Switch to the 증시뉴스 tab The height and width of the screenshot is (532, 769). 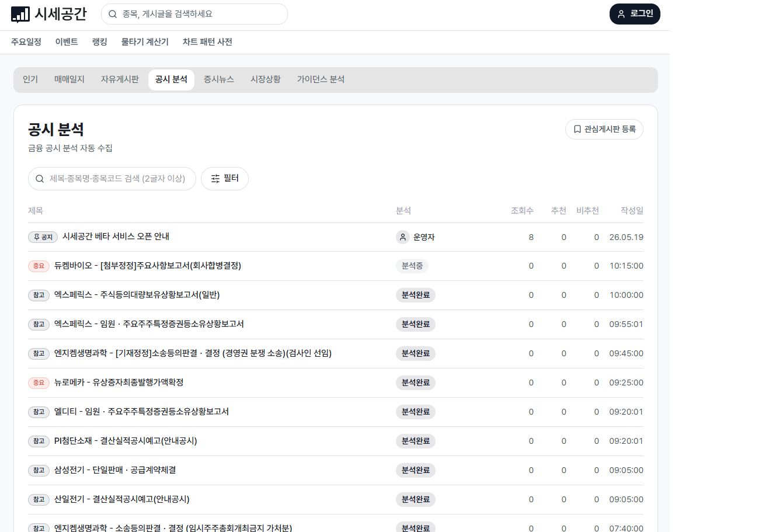[219, 79]
